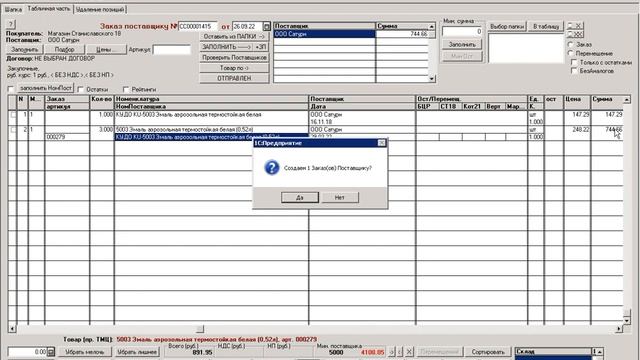Click the заполнить НомПост button
The width and height of the screenshot is (640, 360).
(46, 88)
